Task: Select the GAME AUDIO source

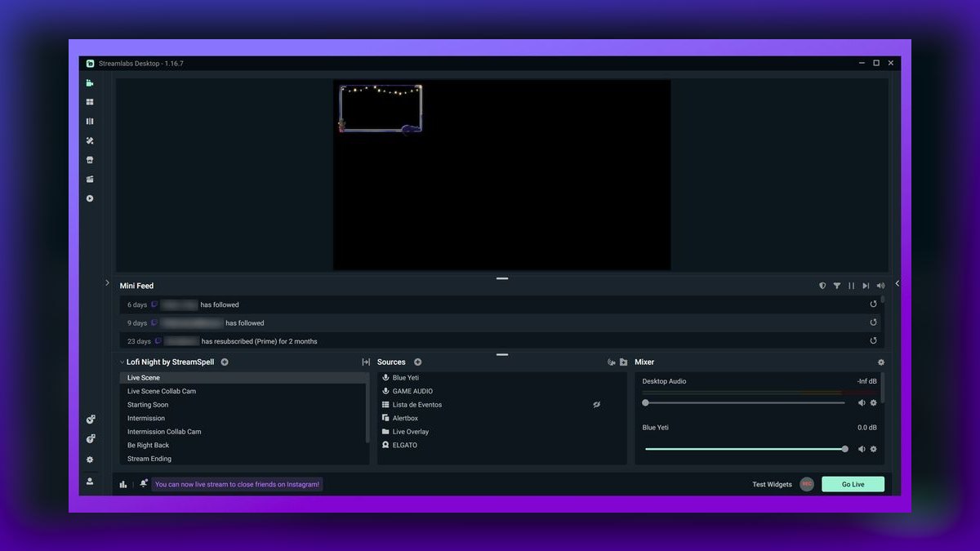Action: pyautogui.click(x=501, y=391)
